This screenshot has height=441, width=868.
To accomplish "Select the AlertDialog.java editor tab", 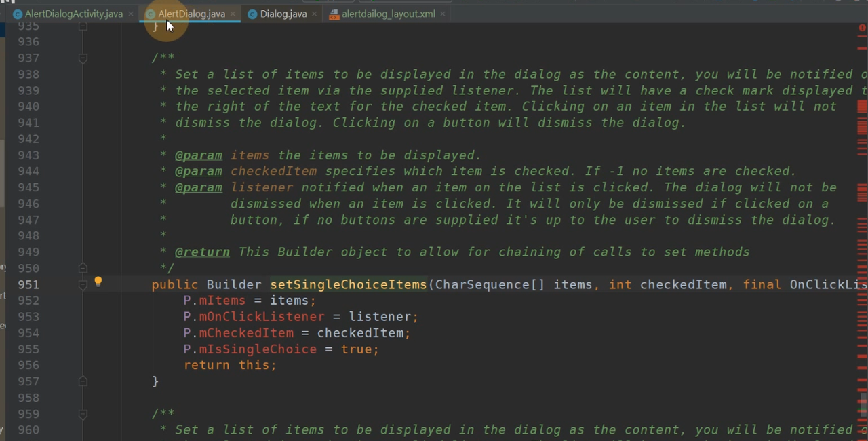I will pos(191,14).
